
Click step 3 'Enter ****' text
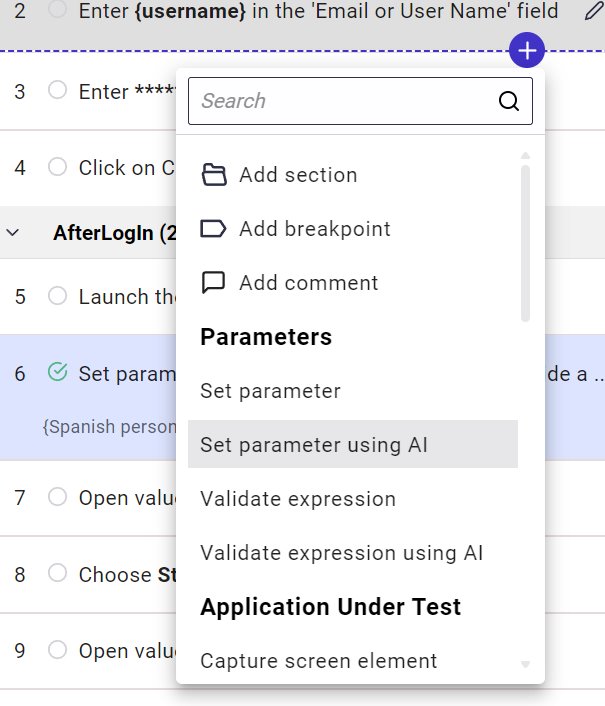point(127,92)
